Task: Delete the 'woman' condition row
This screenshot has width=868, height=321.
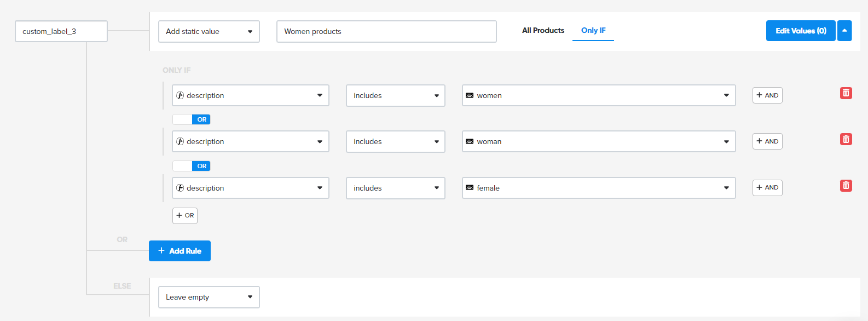Action: tap(846, 139)
